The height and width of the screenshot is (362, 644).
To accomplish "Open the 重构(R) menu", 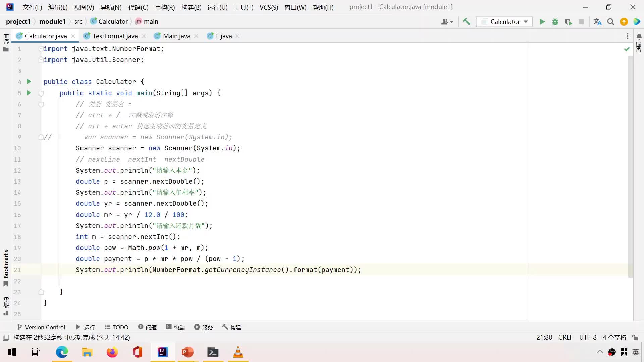I will [165, 7].
